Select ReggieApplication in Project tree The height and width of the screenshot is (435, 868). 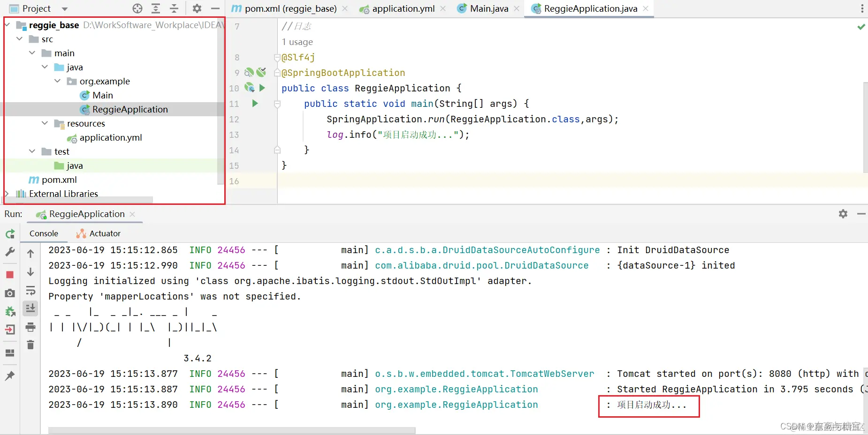pyautogui.click(x=130, y=109)
